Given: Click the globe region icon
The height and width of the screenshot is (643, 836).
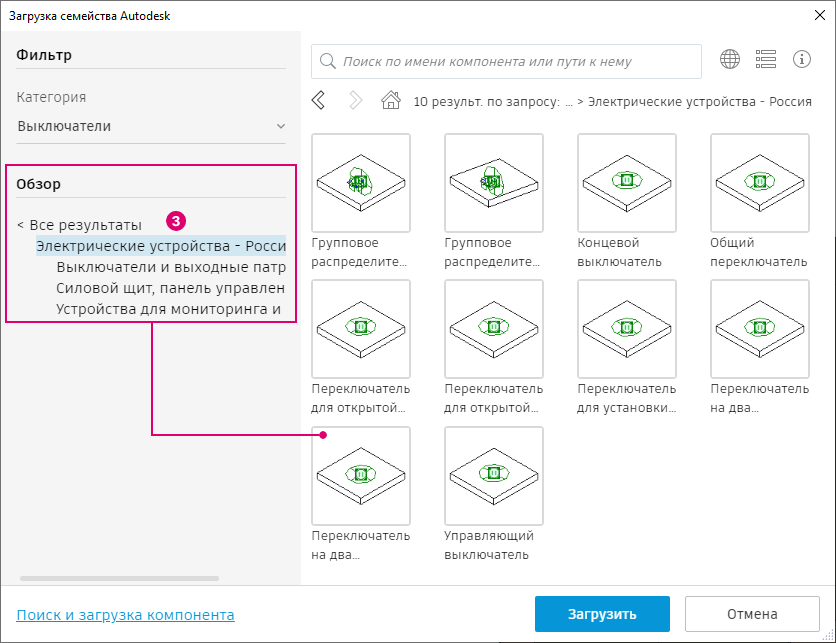Looking at the screenshot, I should click(x=730, y=60).
